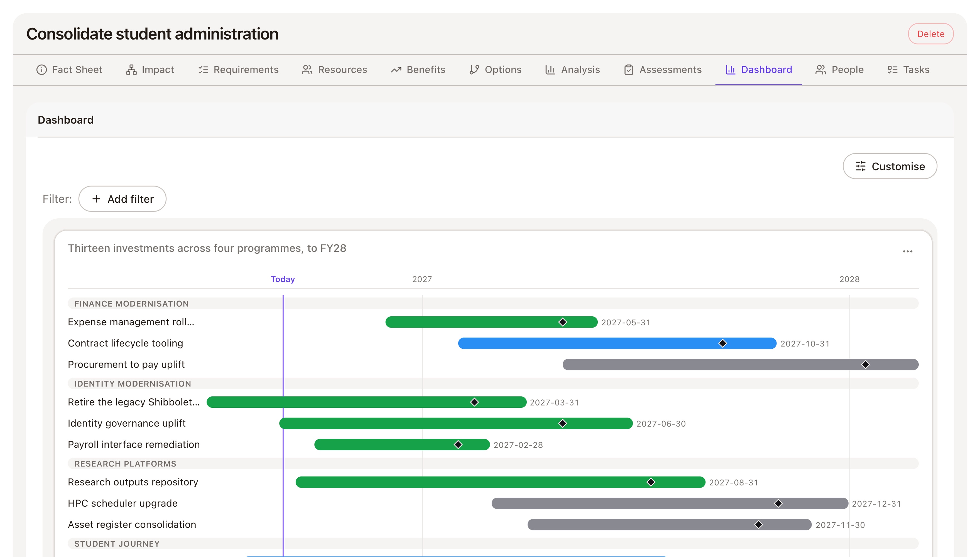980x557 pixels.
Task: Collapse the Finance Modernisation group header
Action: click(493, 303)
